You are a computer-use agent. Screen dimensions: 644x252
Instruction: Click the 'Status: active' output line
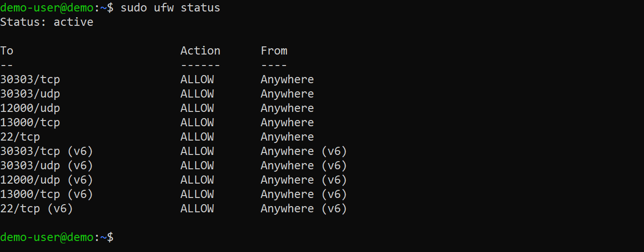tap(47, 22)
